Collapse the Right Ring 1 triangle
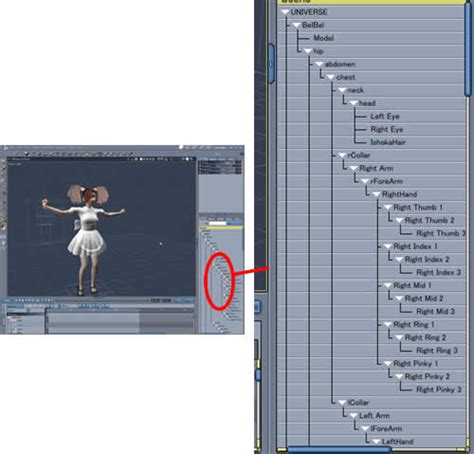The height and width of the screenshot is (454, 474). coord(387,324)
